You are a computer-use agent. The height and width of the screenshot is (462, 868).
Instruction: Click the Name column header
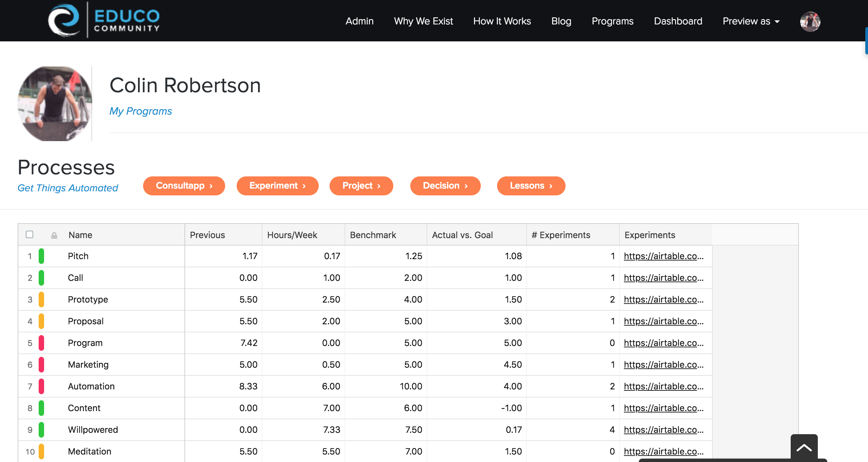pos(80,235)
